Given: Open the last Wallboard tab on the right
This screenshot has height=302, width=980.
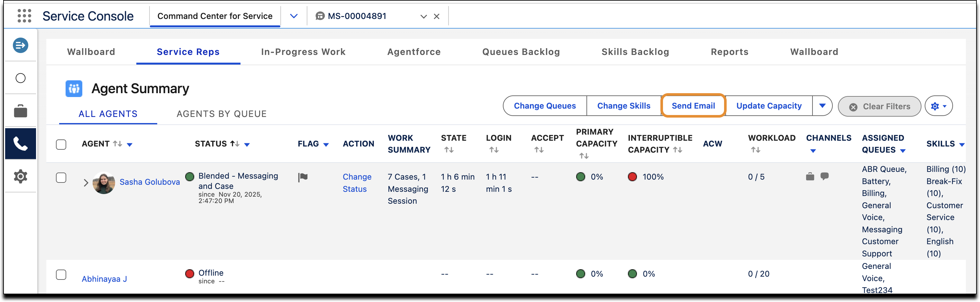Looking at the screenshot, I should 814,52.
